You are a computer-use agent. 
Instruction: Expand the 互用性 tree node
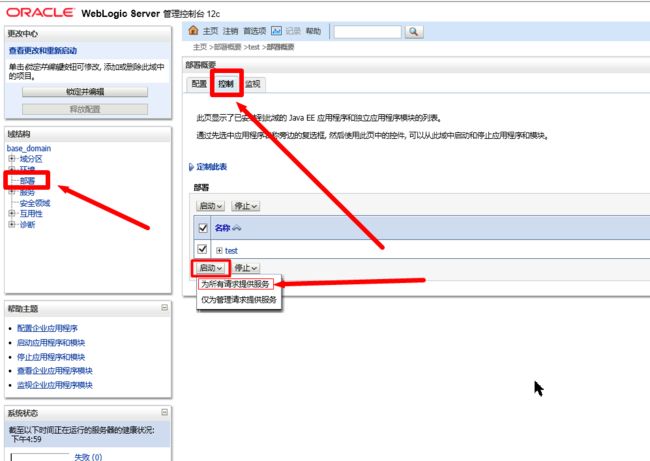[12, 213]
